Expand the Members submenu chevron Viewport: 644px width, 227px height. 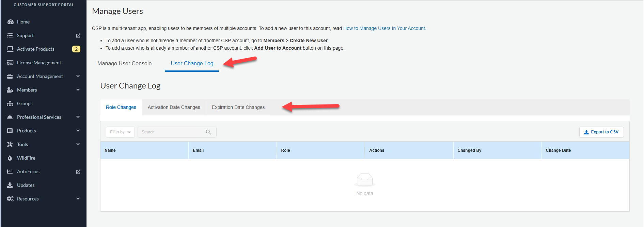click(x=78, y=90)
